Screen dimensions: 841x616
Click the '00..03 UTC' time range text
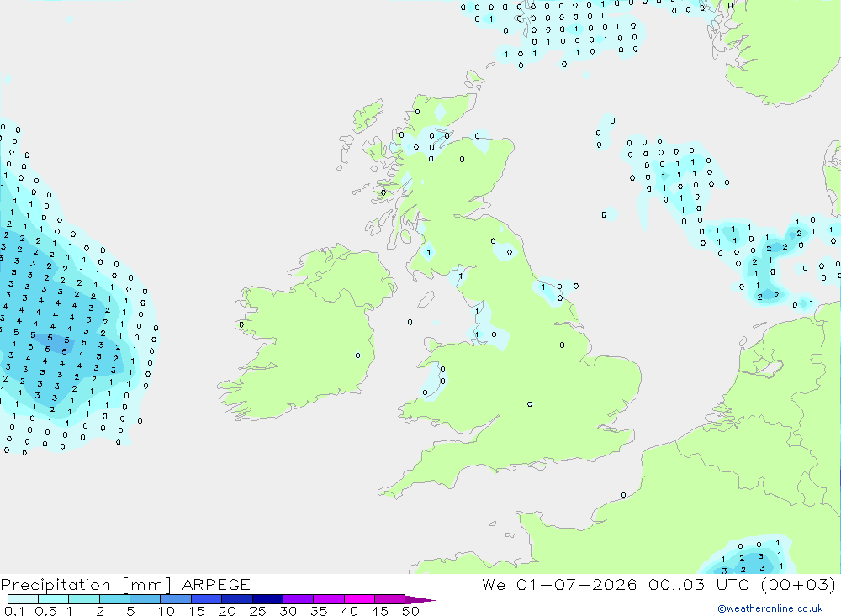click(700, 584)
